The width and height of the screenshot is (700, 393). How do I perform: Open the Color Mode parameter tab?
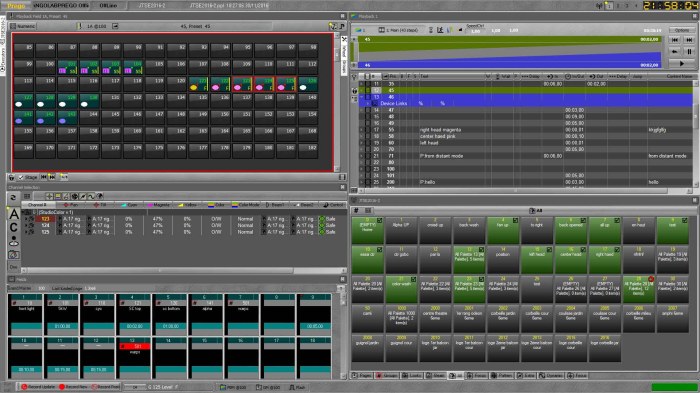point(246,205)
